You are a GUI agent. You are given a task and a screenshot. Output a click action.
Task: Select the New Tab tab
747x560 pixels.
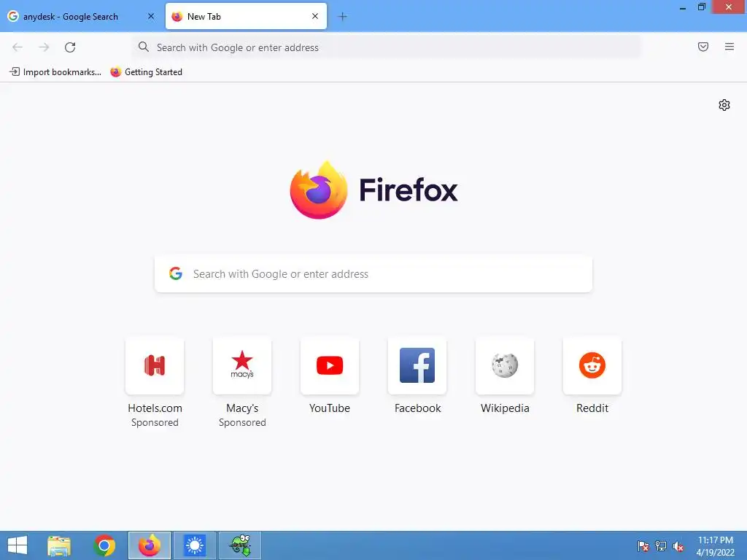tap(246, 16)
